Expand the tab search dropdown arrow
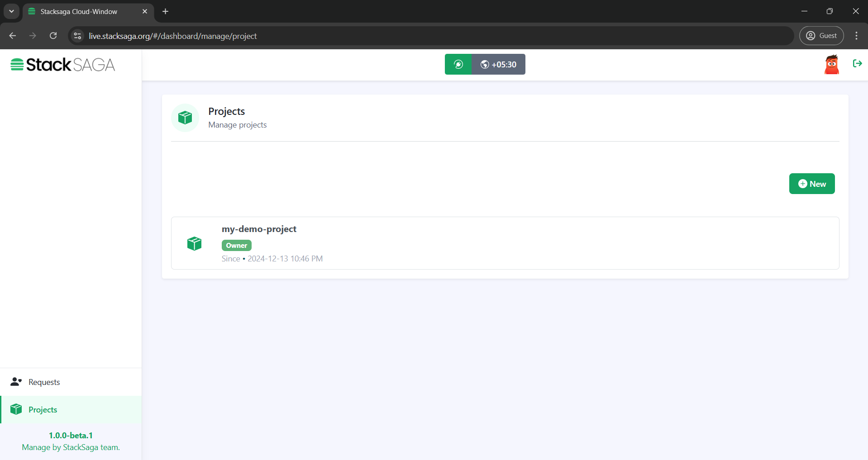 (x=11, y=11)
